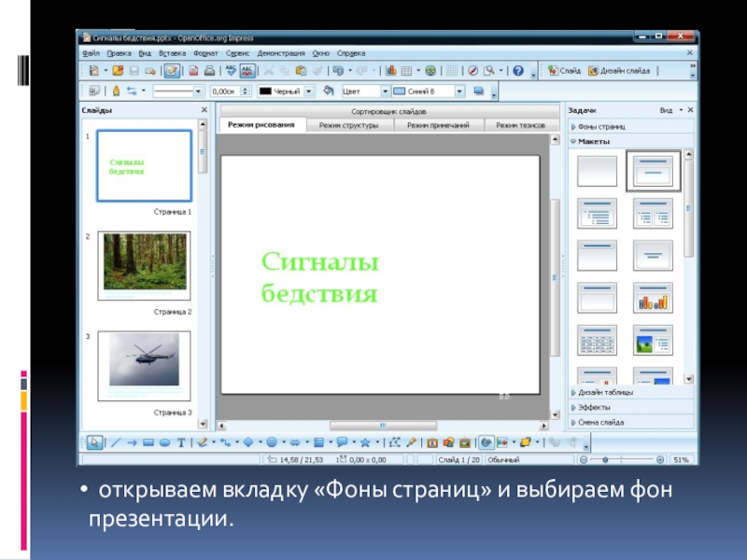Screen dimensions: 747x560
Task: Select the Ellipse shape tool
Action: tap(164, 443)
